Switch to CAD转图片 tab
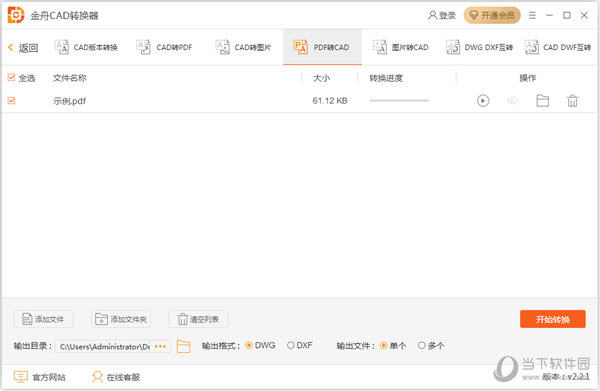The height and width of the screenshot is (391, 600). click(x=243, y=47)
